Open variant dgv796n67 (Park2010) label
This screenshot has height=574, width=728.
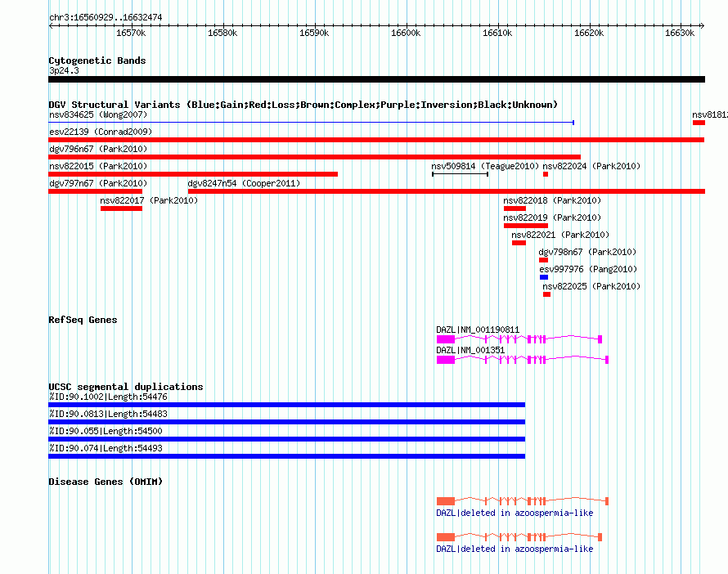coord(98,149)
